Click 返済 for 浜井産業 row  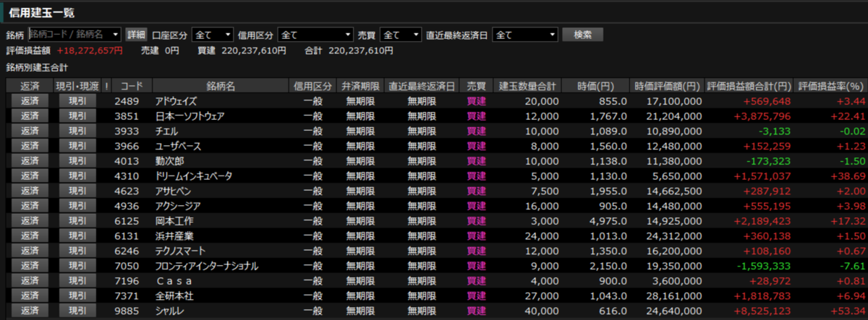click(x=30, y=235)
